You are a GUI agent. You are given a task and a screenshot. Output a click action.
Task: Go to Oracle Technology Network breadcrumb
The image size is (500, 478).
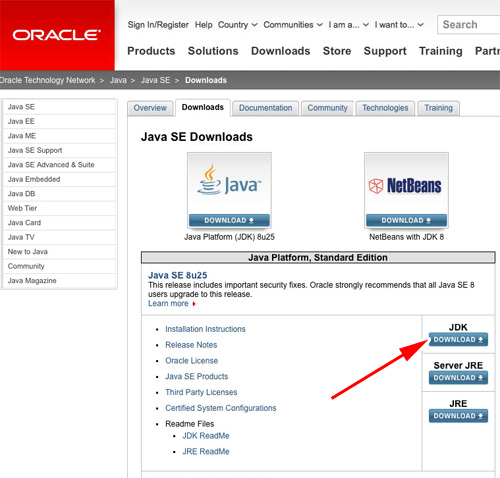[x=47, y=80]
